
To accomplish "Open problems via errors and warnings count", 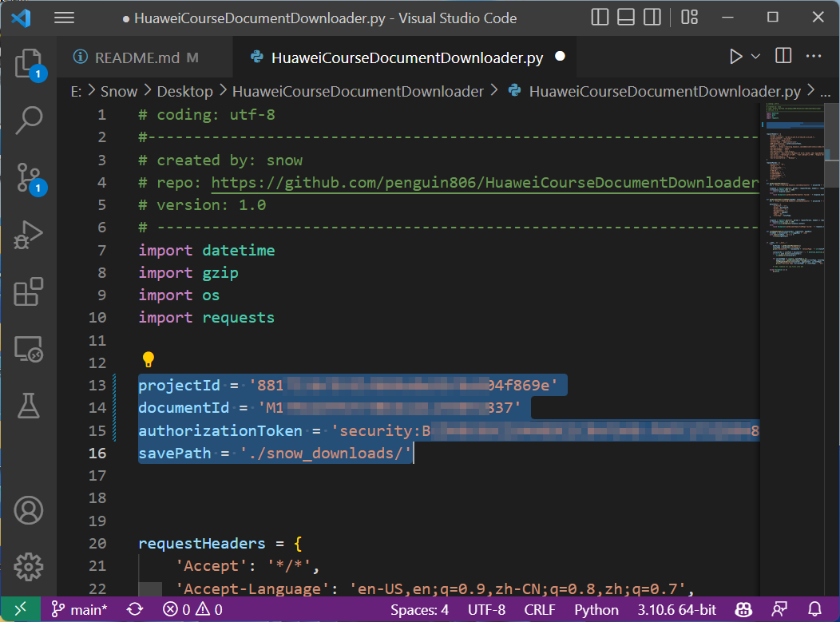I will click(x=192, y=610).
